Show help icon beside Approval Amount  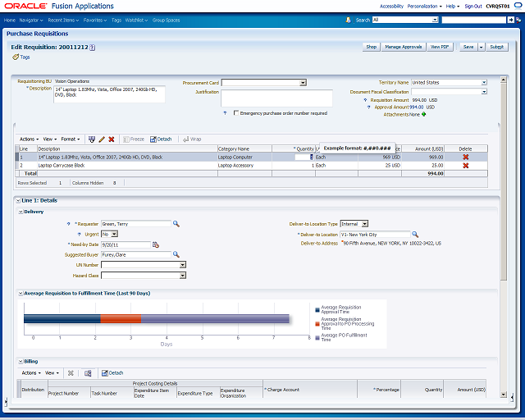pos(368,107)
